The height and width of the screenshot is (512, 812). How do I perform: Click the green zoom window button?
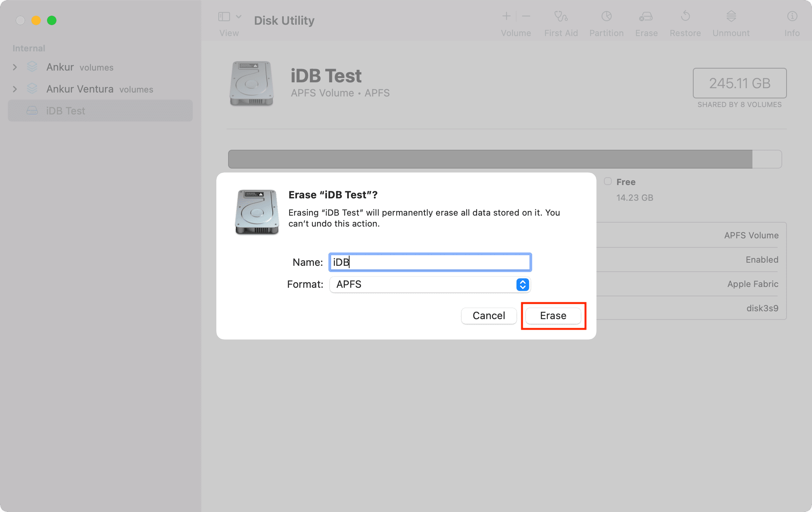point(52,20)
